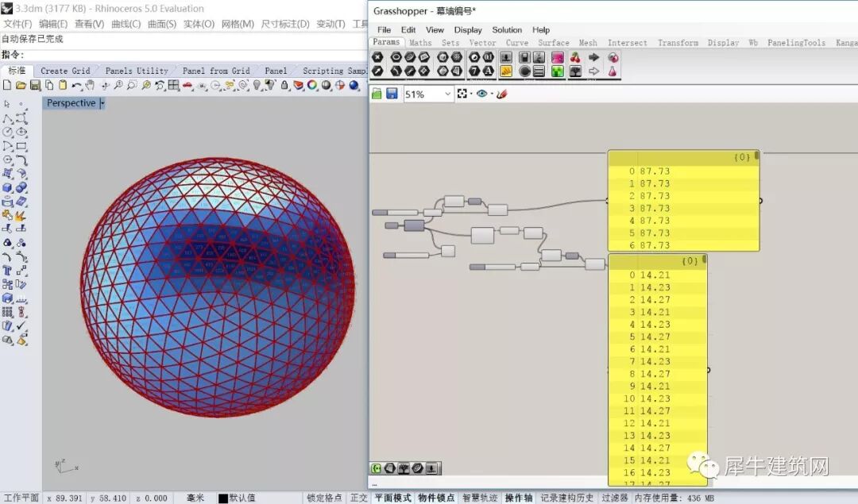Toggle 物件锁点 object snap in status bar

click(x=436, y=498)
